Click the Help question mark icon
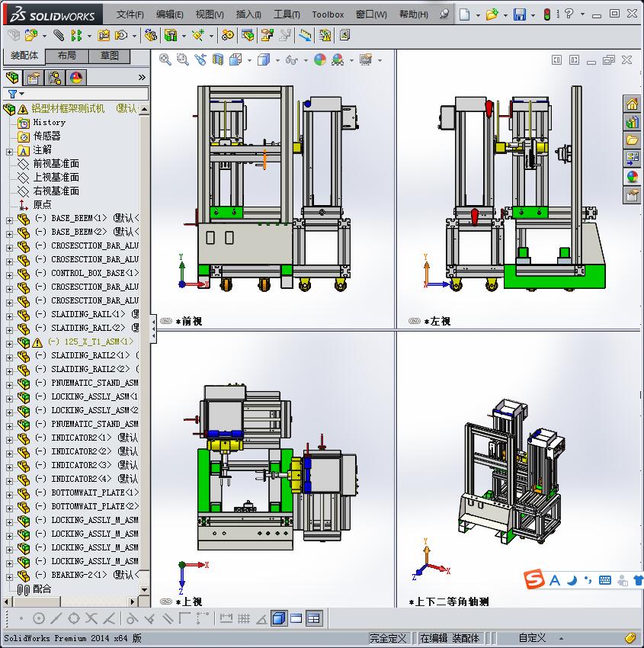644x648 pixels. (x=569, y=14)
